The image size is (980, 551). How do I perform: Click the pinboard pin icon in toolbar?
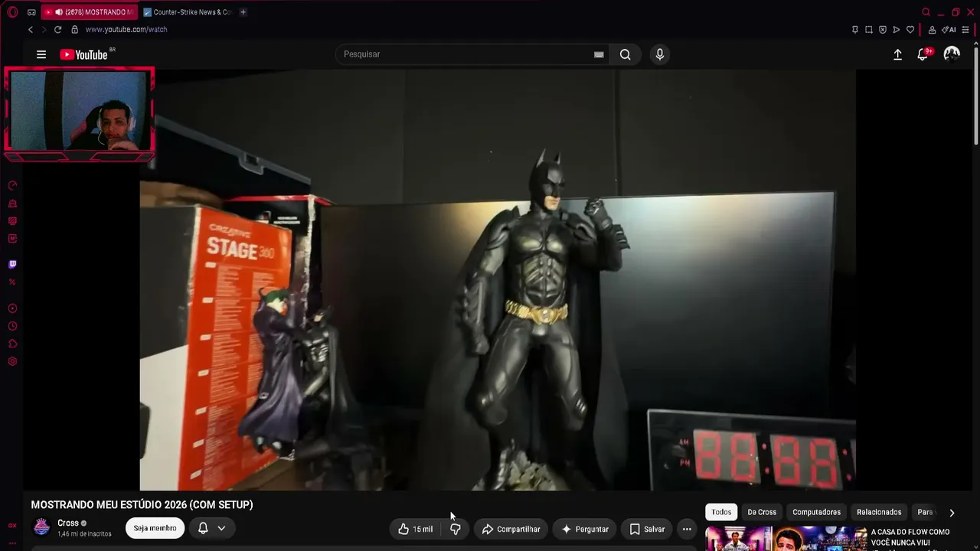(855, 30)
